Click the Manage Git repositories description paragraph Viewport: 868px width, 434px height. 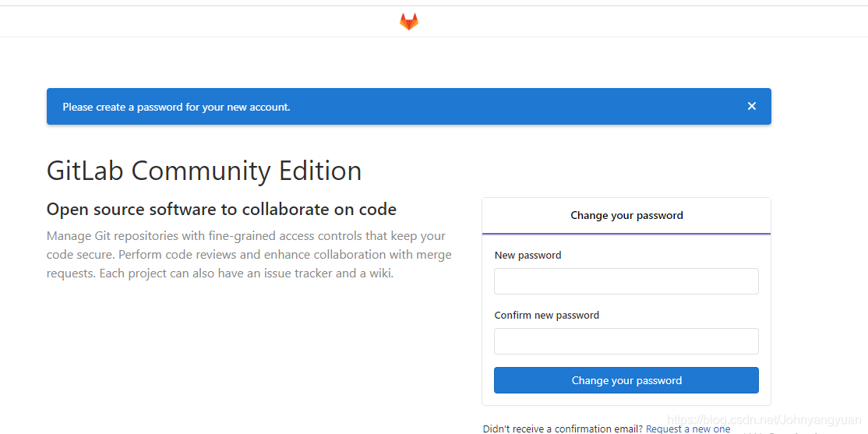pos(249,255)
